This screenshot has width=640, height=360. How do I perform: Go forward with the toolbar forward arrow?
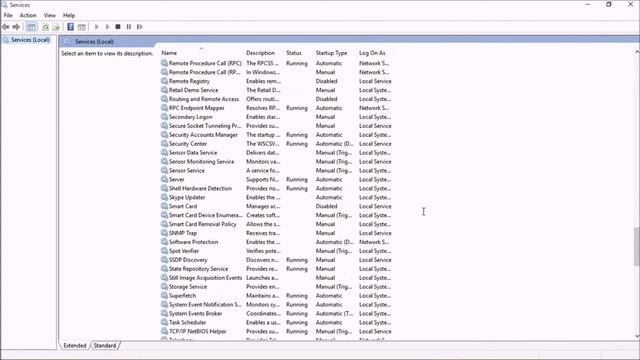16,27
